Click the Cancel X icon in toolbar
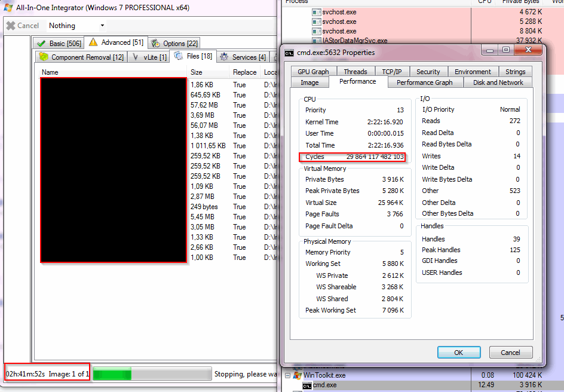Screen dimensions: 564x392 (x=11, y=26)
